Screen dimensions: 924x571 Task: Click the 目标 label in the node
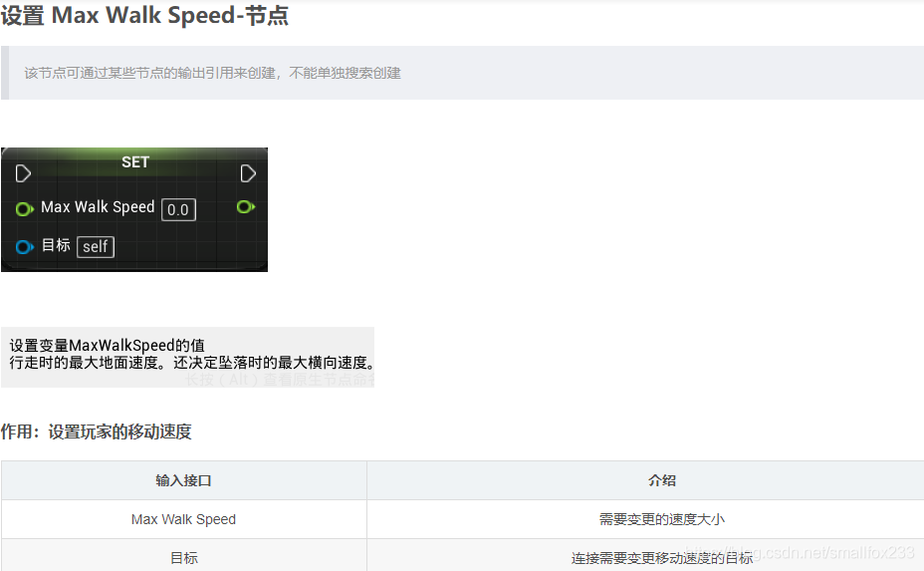[56, 245]
